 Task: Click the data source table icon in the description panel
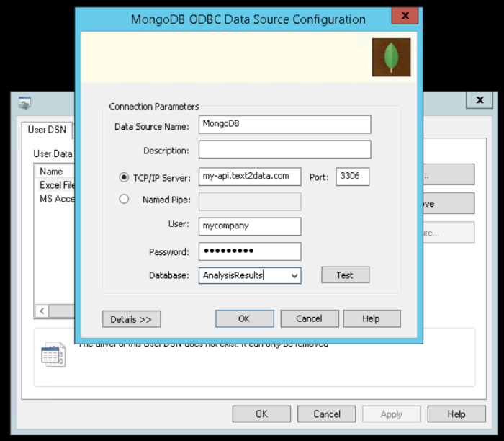(53, 355)
